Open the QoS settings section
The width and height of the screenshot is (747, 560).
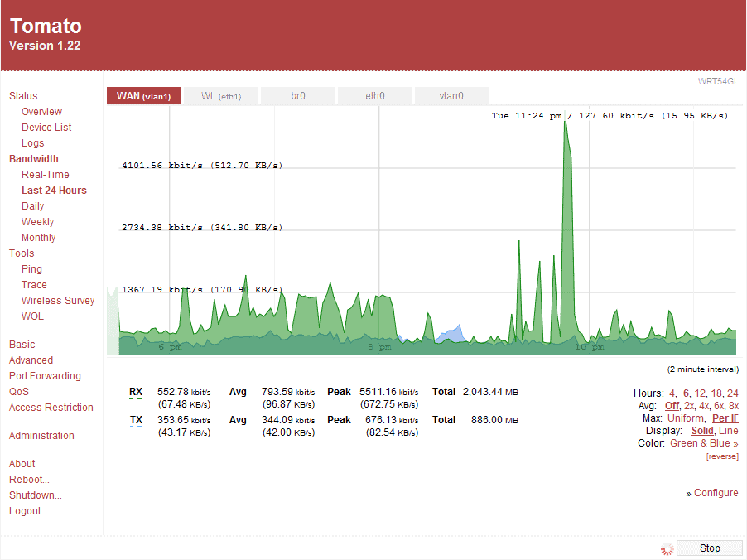tap(19, 392)
